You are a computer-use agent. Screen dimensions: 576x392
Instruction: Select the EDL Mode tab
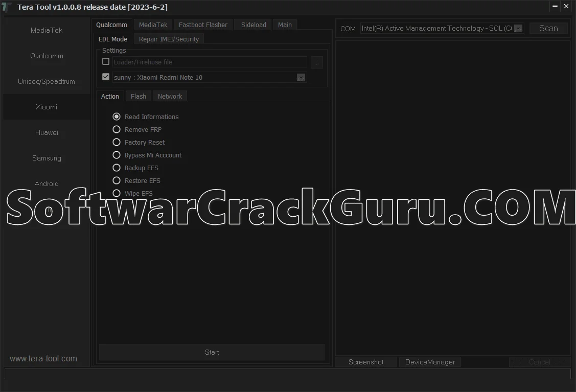(113, 39)
